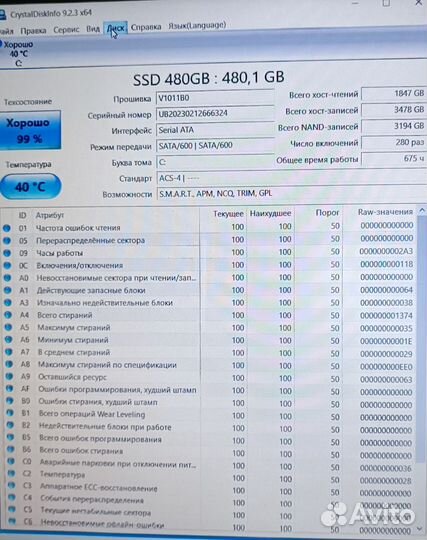Screen dimensions: 427x540
Task: Click raw value 000000000EE0
Action: point(386,367)
